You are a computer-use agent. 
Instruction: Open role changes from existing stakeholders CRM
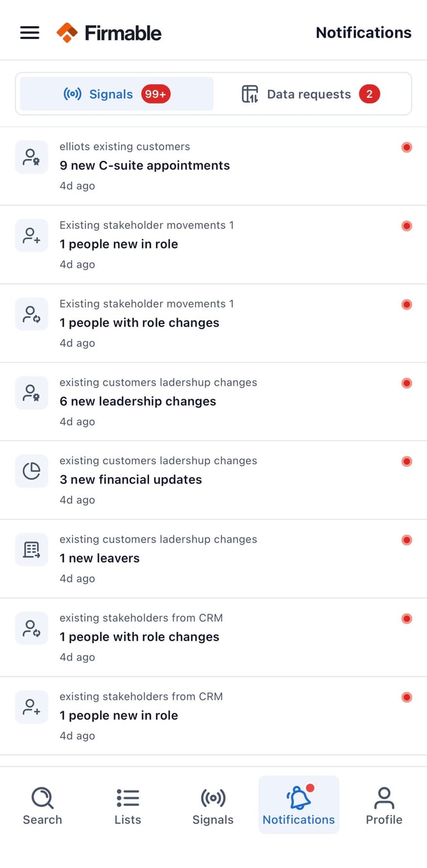coord(213,637)
